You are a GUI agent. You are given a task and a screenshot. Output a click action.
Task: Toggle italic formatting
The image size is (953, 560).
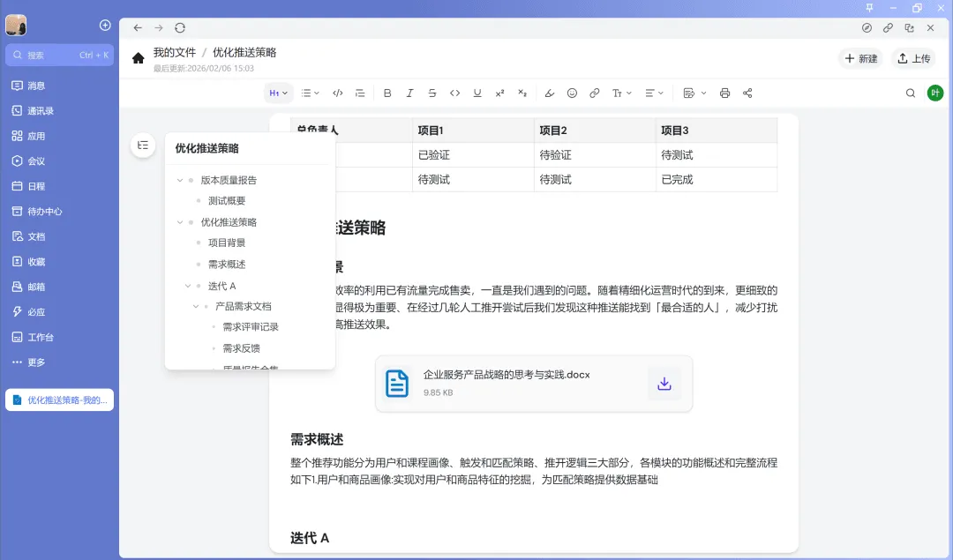(x=409, y=93)
